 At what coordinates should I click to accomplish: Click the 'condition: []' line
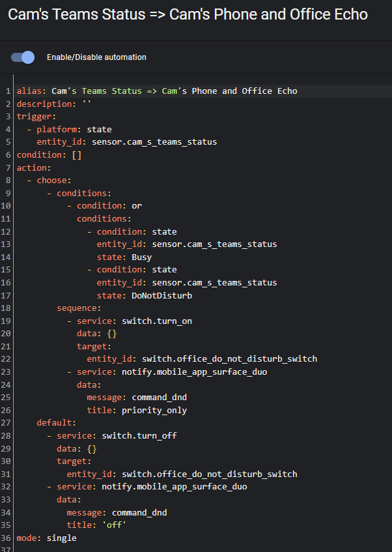click(x=49, y=155)
